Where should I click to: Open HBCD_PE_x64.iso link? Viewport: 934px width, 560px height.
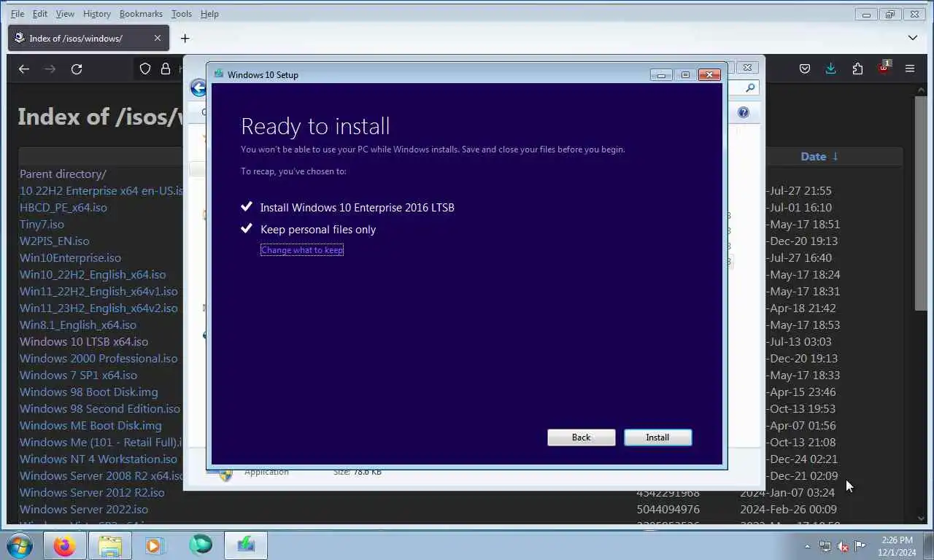[63, 207]
